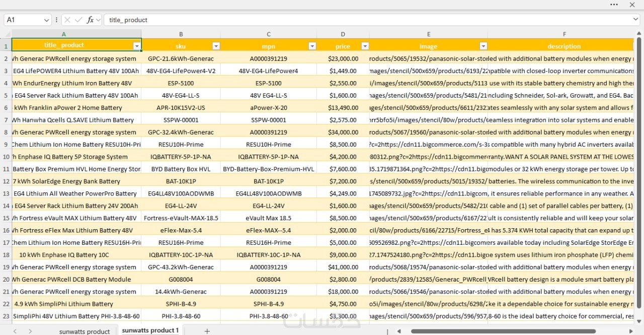Open price column filter dropdown
The height and width of the screenshot is (335, 644).
pyautogui.click(x=365, y=46)
